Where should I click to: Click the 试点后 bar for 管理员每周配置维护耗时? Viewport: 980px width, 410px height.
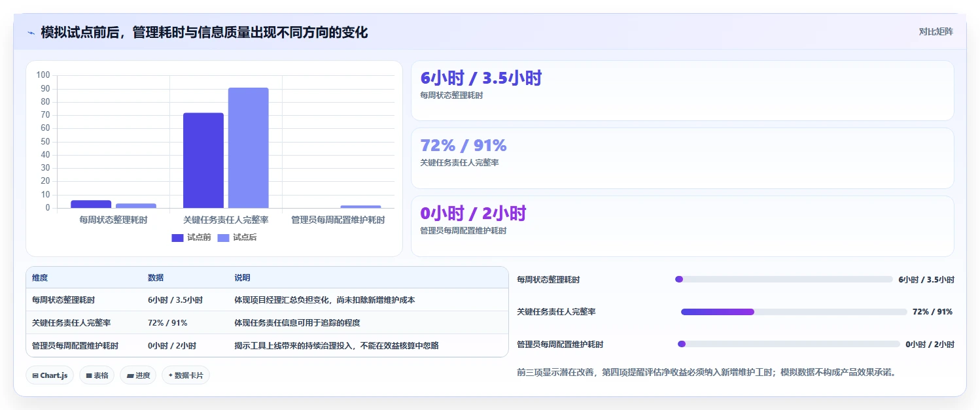coord(360,207)
